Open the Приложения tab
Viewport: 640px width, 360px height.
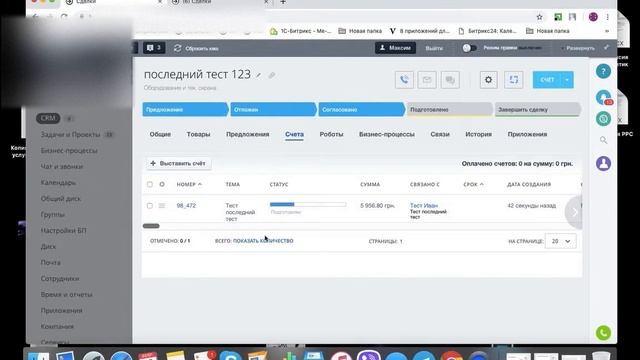click(527, 134)
